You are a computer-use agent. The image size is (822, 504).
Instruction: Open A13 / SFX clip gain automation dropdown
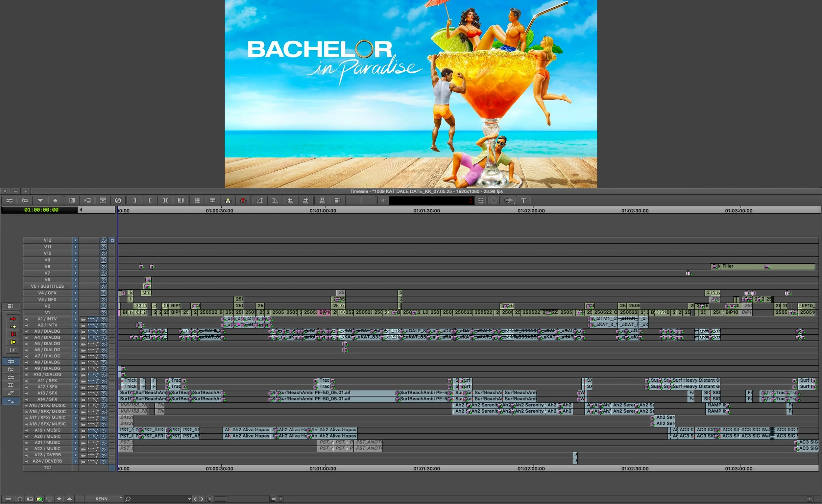click(93, 393)
